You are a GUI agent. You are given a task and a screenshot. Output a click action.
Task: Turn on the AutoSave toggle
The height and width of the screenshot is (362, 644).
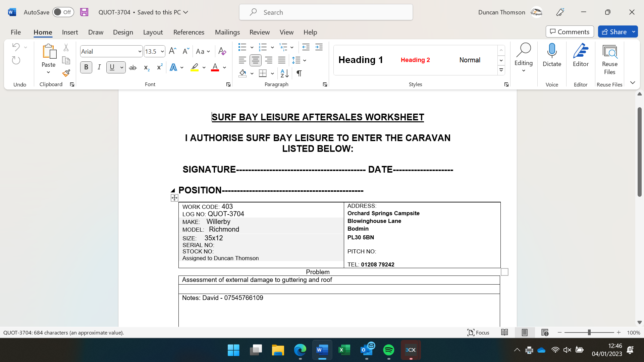point(63,12)
